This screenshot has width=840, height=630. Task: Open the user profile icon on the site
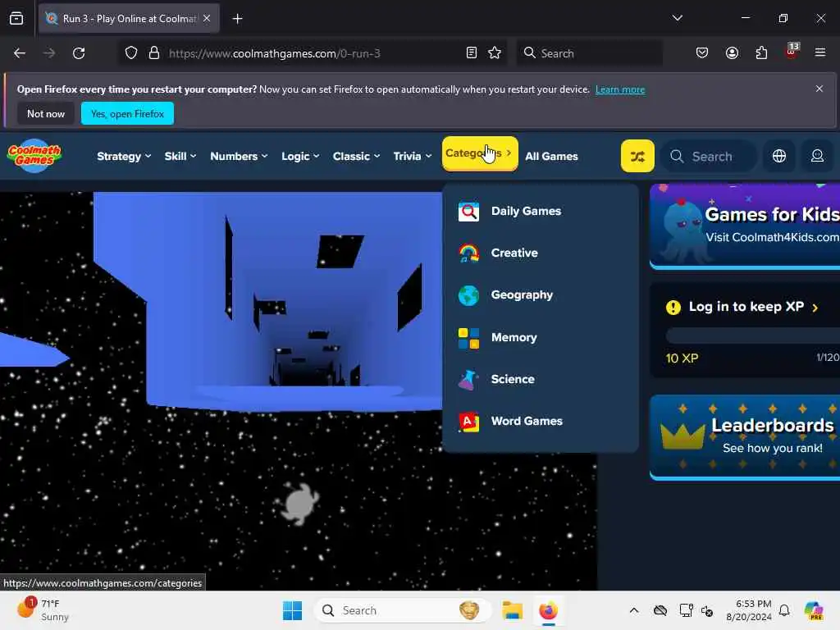(817, 156)
